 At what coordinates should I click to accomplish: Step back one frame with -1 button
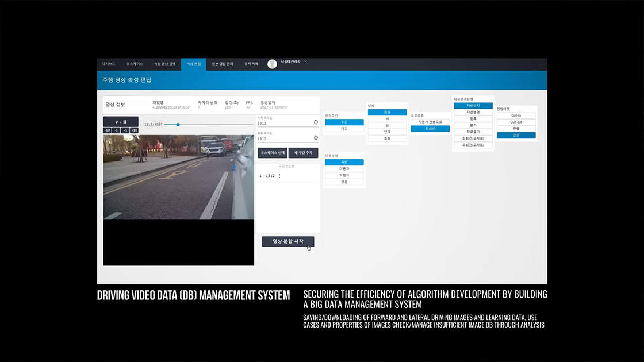(x=116, y=130)
